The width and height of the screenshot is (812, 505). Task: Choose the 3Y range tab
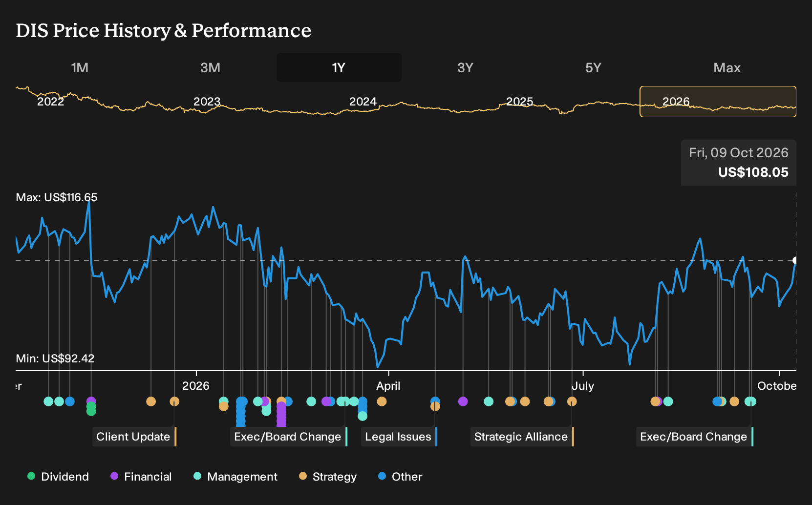(465, 67)
